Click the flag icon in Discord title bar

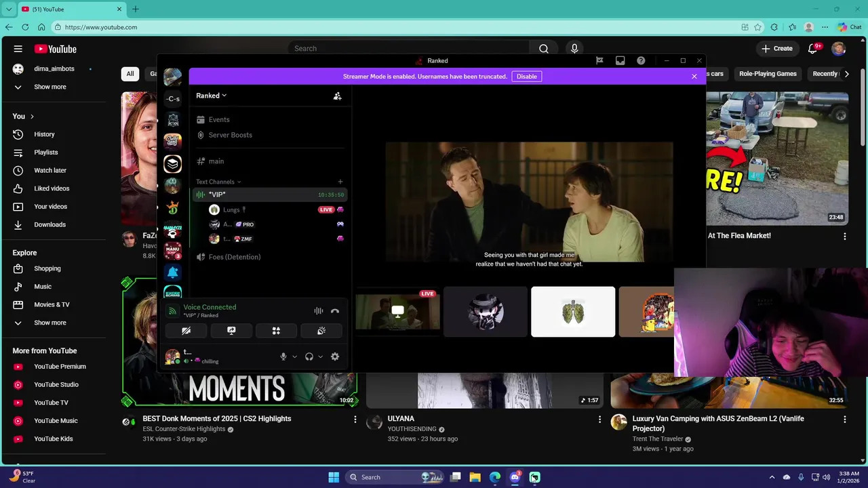(599, 61)
